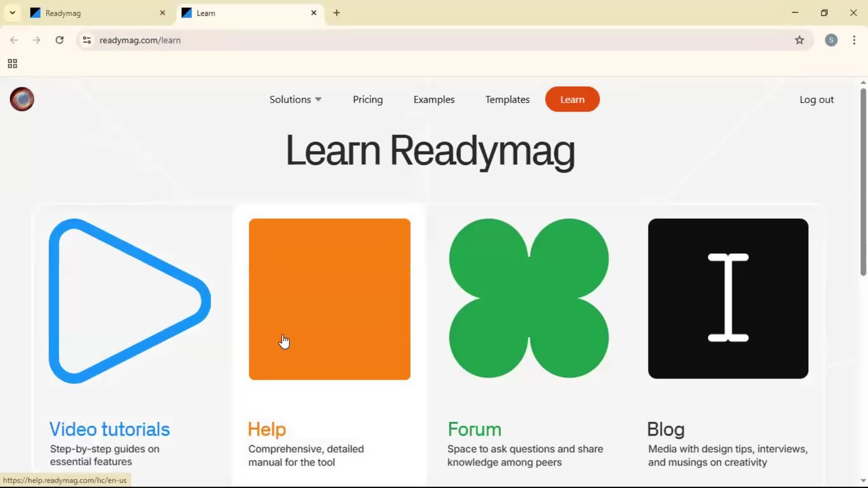This screenshot has width=868, height=488.
Task: Open a new browser tab
Action: (x=336, y=13)
